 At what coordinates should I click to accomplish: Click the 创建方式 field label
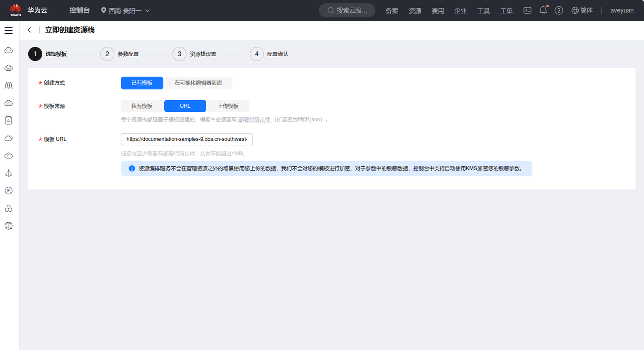[54, 83]
